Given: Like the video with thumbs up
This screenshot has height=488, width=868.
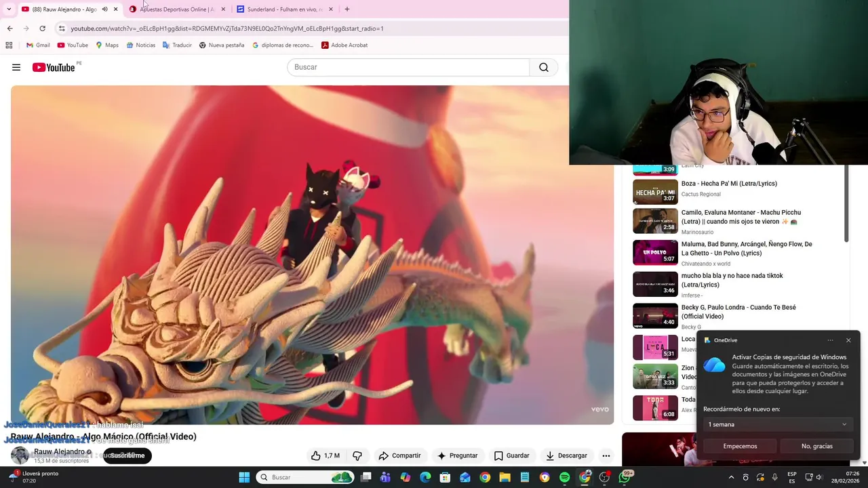Looking at the screenshot, I should pos(325,455).
